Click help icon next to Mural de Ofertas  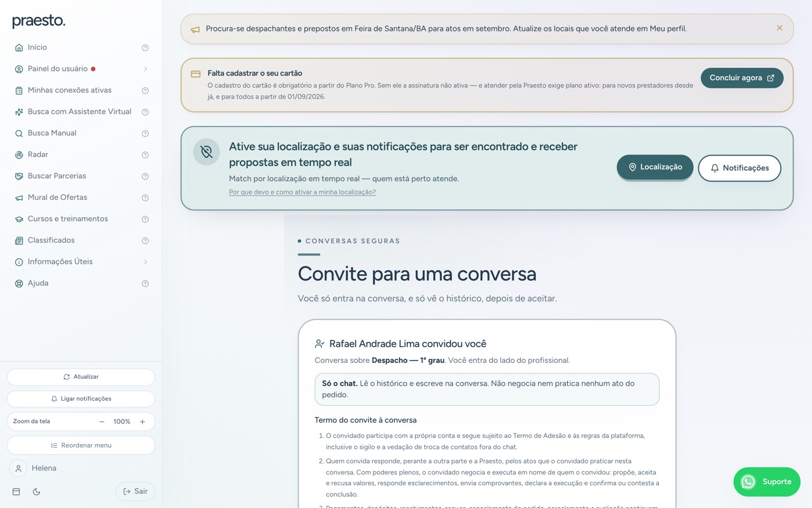pos(145,198)
